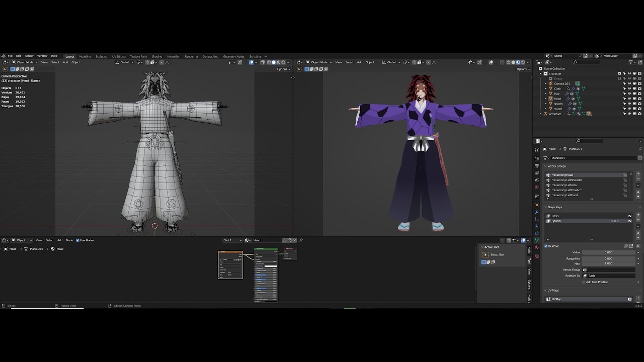This screenshot has height=362, width=644.
Task: Toggle Speack shape key checkbox
Action: [x=630, y=221]
